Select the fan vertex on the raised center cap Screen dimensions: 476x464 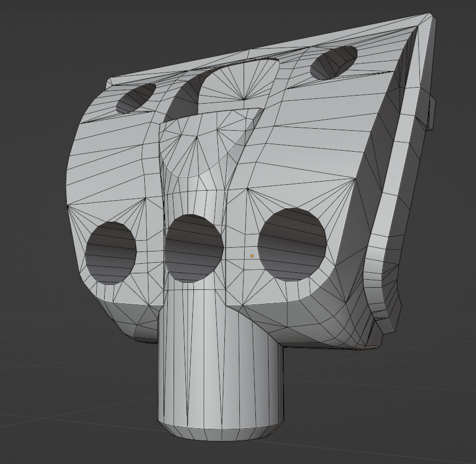click(196, 137)
